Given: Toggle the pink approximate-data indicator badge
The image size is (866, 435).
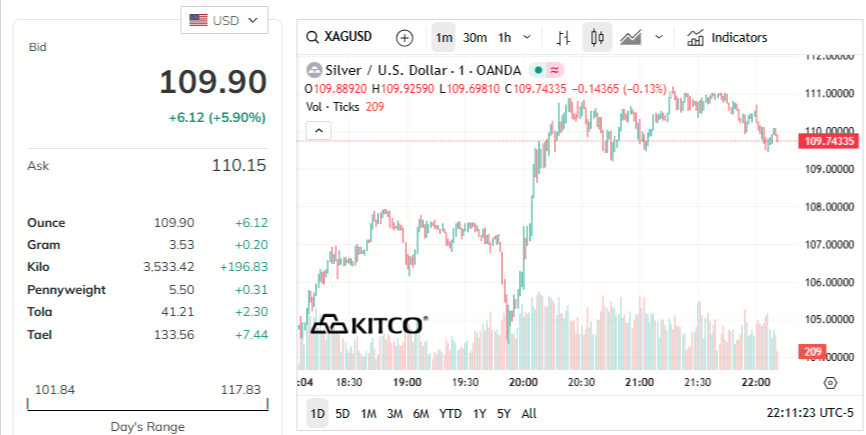Looking at the screenshot, I should [555, 70].
